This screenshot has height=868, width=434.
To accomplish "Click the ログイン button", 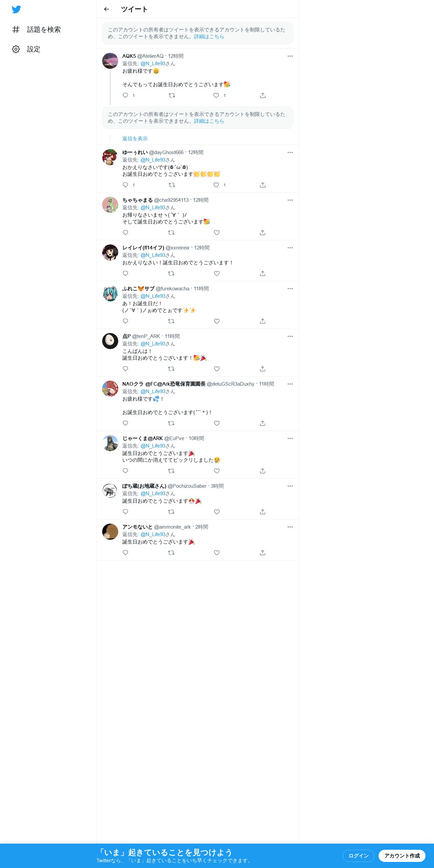I will (359, 855).
